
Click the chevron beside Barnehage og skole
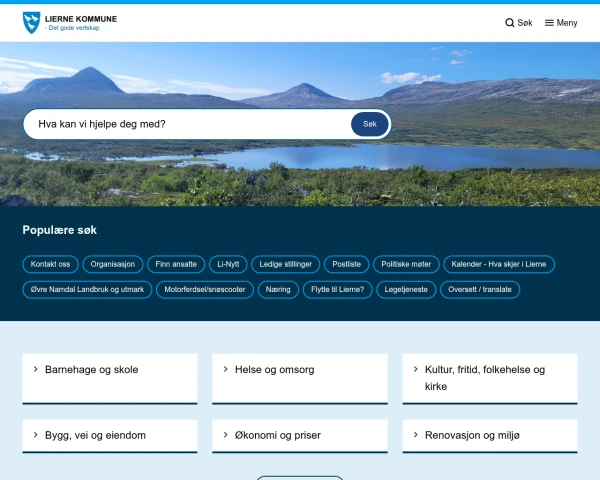[36, 369]
